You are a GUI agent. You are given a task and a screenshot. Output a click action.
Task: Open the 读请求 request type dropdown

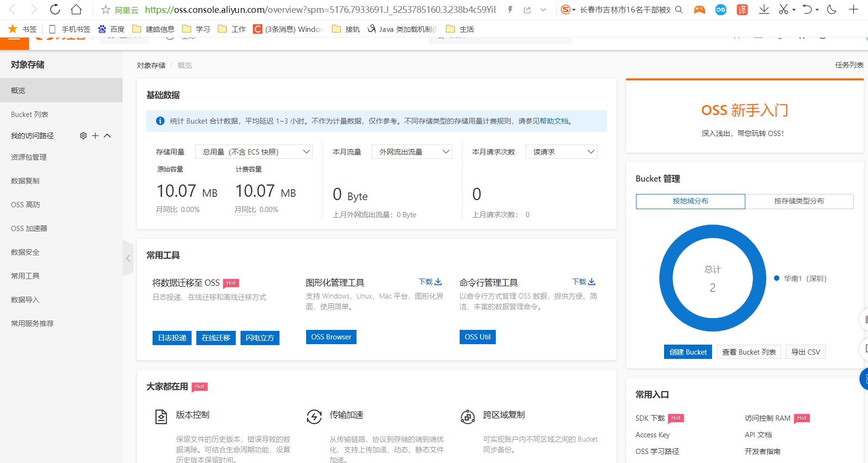click(561, 152)
